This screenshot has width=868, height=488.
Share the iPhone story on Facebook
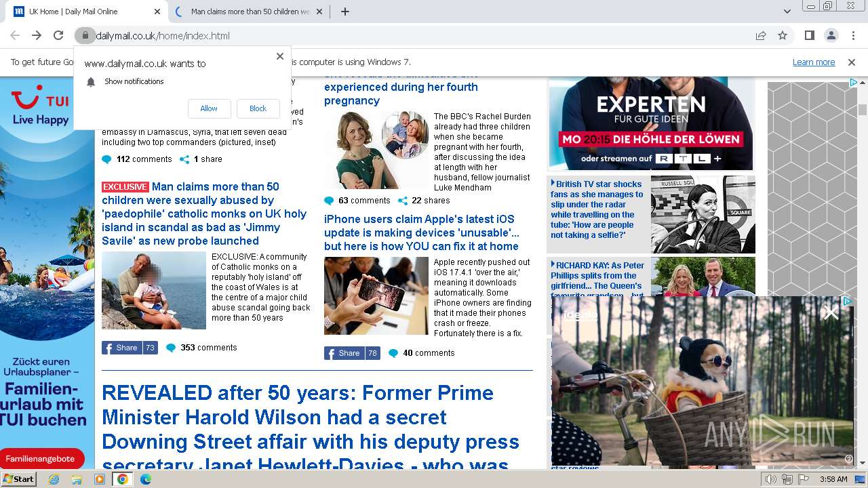[x=352, y=353]
